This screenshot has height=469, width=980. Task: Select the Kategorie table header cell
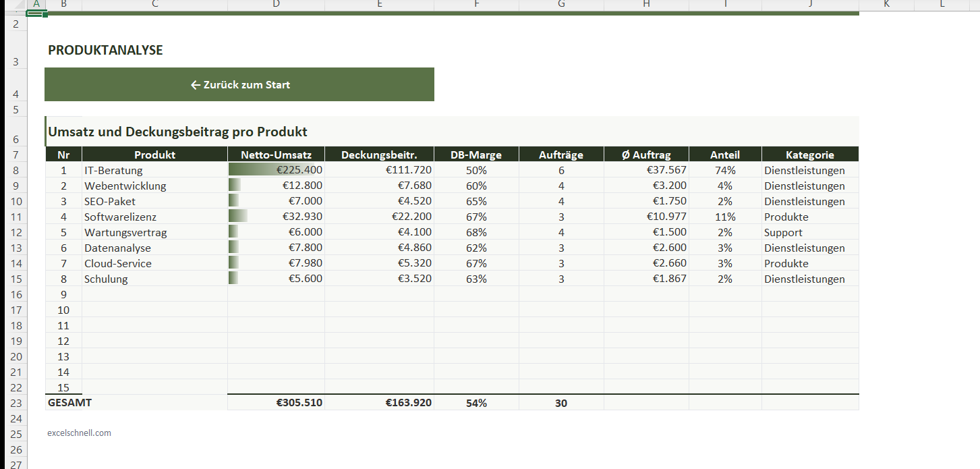pos(809,155)
